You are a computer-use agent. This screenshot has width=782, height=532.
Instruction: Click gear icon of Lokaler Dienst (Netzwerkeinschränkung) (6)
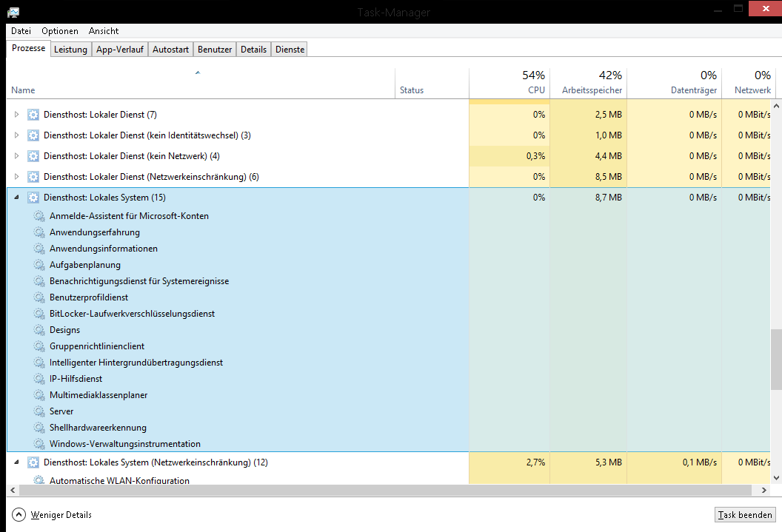[x=33, y=177]
